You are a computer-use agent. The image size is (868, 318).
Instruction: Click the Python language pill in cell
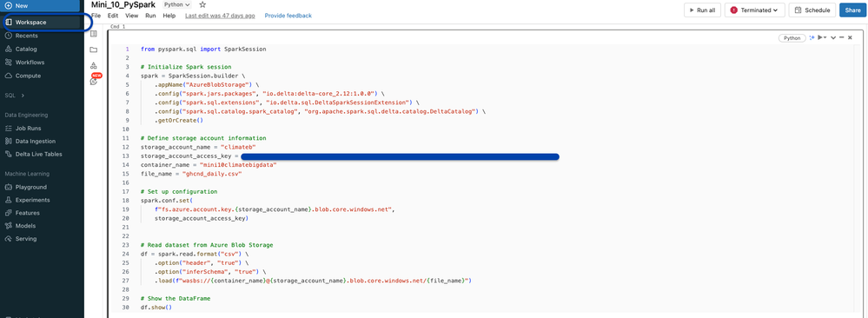coord(792,38)
